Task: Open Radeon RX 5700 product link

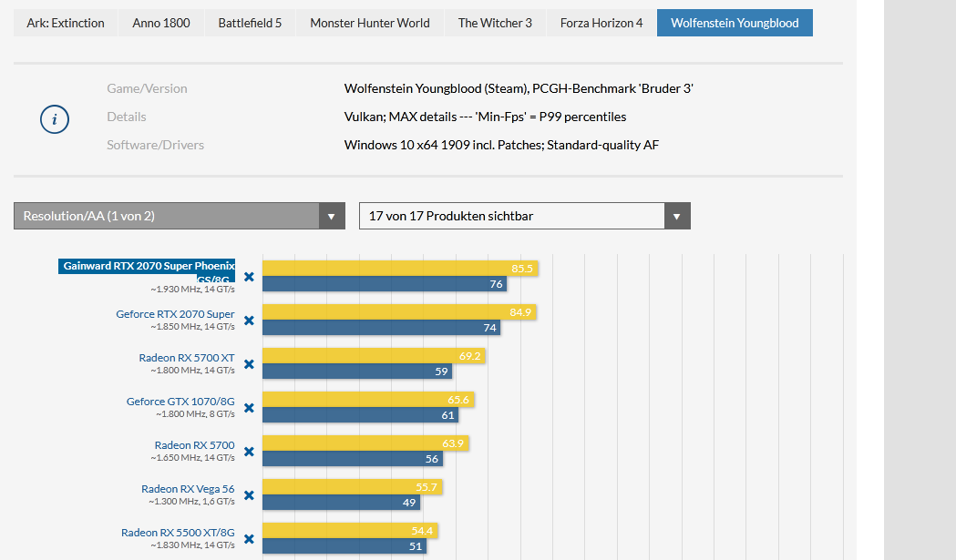Action: click(194, 445)
